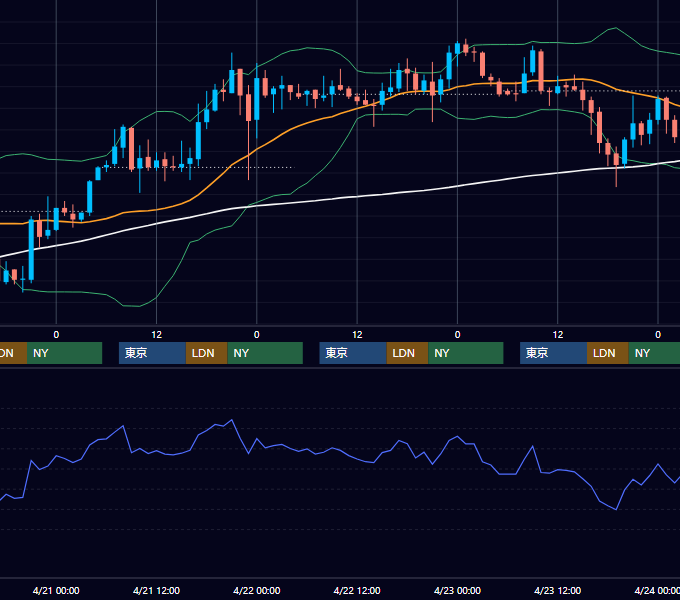Select the NY session block above 4/21 00:00
Image resolution: width=680 pixels, height=600 pixels.
[x=64, y=353]
